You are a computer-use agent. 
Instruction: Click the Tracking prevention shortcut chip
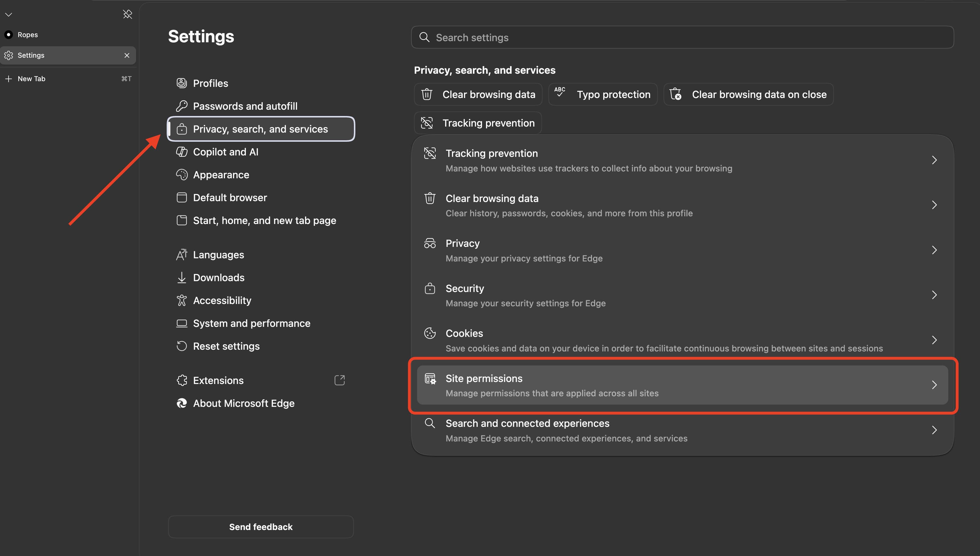coord(478,123)
